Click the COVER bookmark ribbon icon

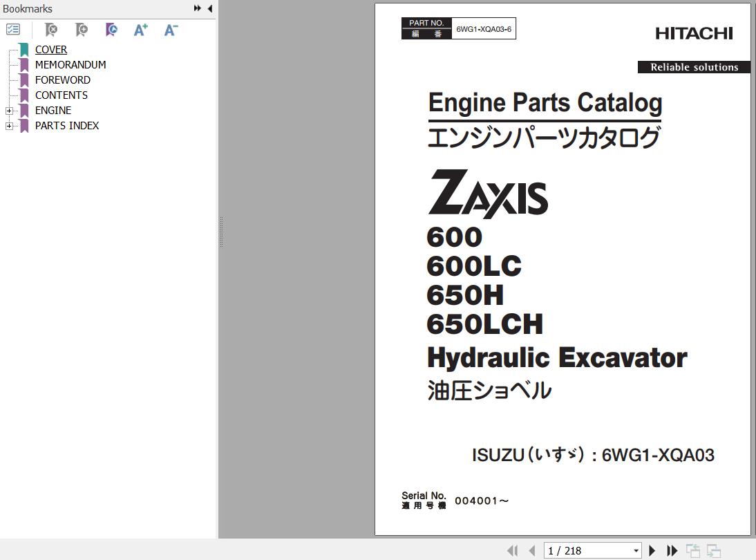pyautogui.click(x=24, y=50)
